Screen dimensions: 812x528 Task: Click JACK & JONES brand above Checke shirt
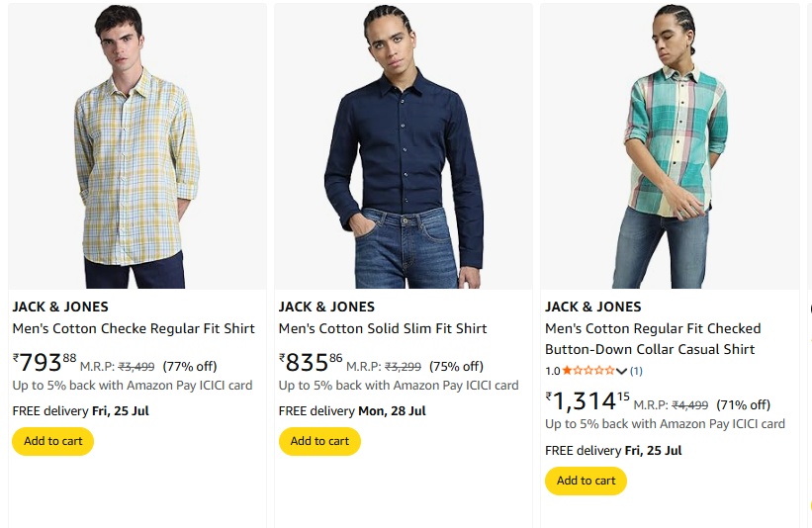60,307
